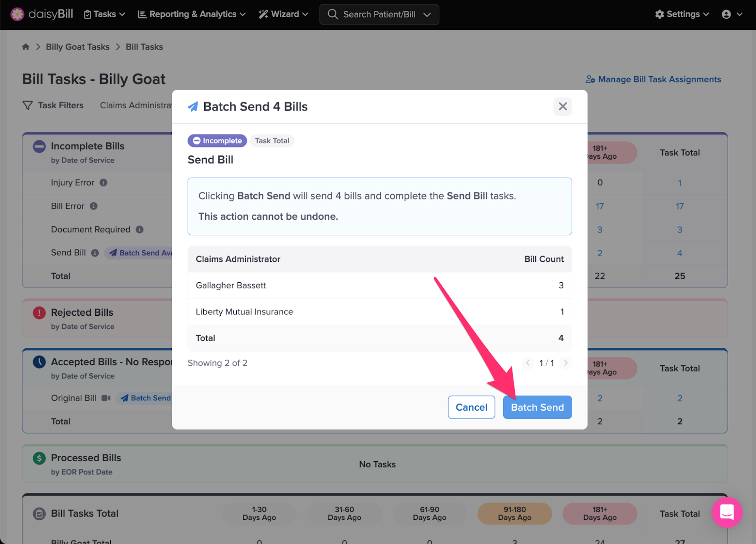This screenshot has height=544, width=756.
Task: Confirm with the Batch Send button
Action: 537,407
